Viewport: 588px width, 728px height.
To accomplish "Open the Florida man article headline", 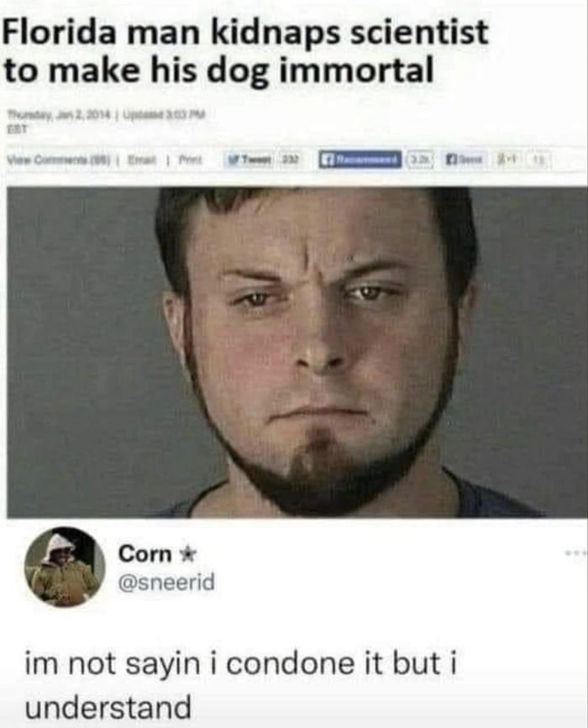I will tap(245, 50).
